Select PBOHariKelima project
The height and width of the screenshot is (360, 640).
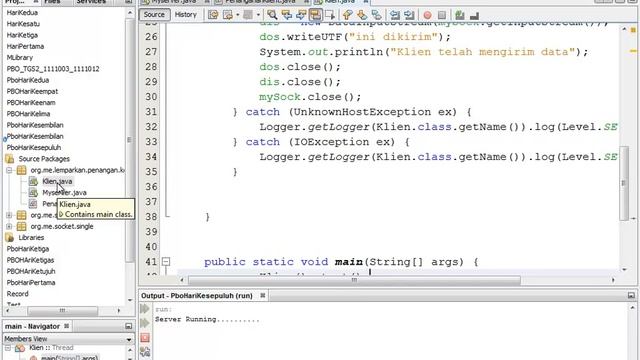click(x=29, y=114)
